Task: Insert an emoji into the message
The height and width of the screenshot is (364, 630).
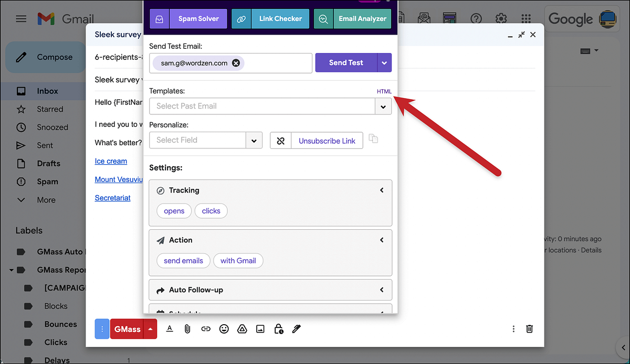Action: pos(224,329)
